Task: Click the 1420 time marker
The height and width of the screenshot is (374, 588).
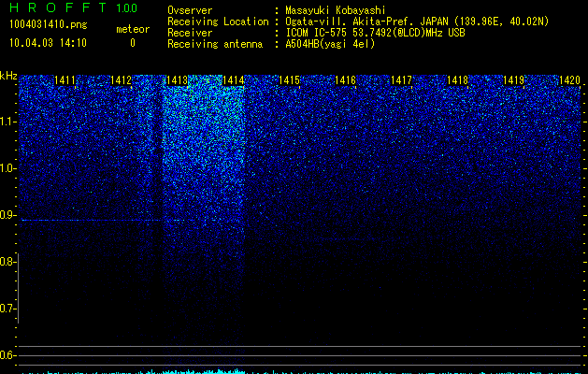Action: click(570, 79)
